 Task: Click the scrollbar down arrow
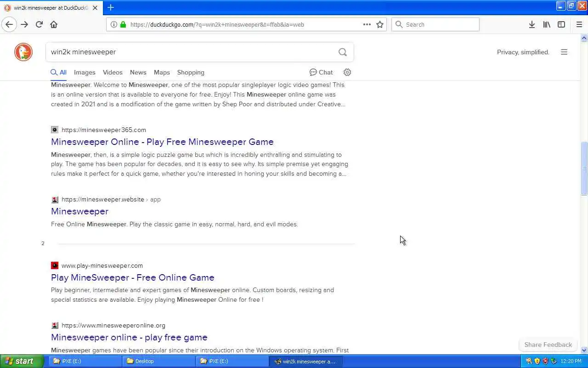tap(584, 350)
